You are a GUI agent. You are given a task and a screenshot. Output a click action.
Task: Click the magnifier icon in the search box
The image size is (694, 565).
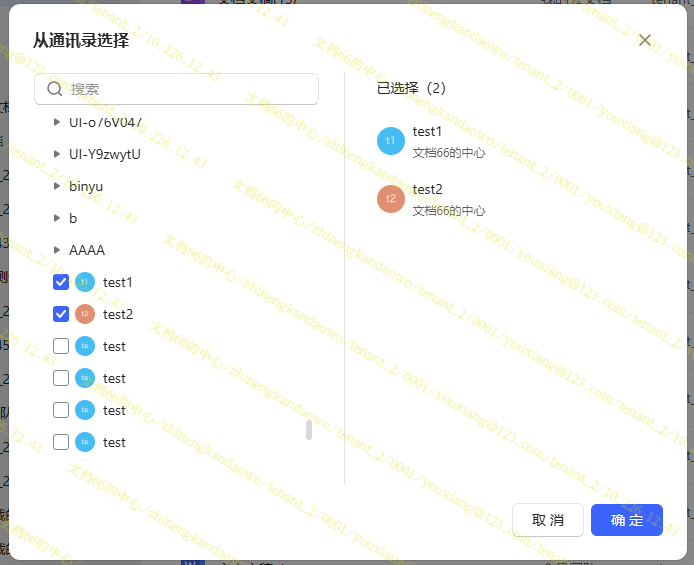click(54, 89)
